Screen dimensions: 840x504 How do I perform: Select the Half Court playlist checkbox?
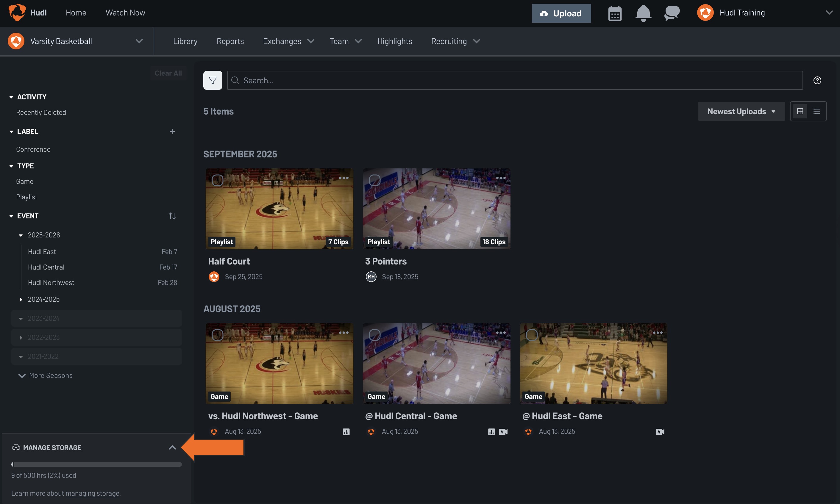218,180
